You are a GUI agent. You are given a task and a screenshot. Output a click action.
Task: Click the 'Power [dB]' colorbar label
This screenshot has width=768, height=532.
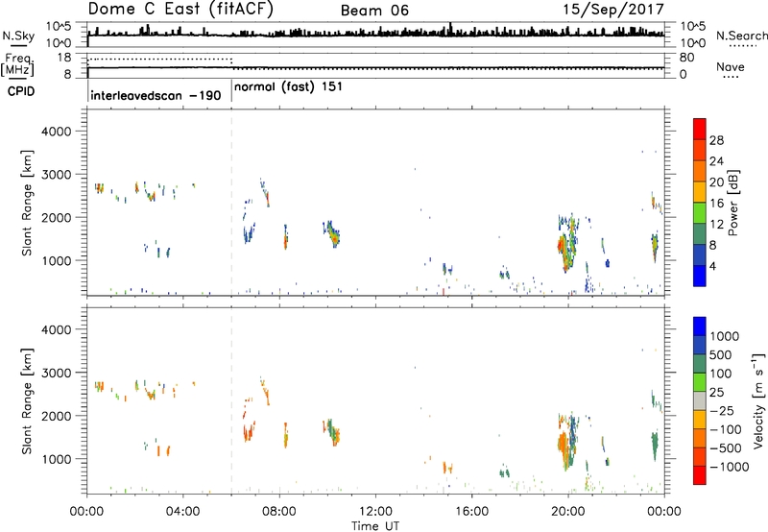pyautogui.click(x=732, y=203)
